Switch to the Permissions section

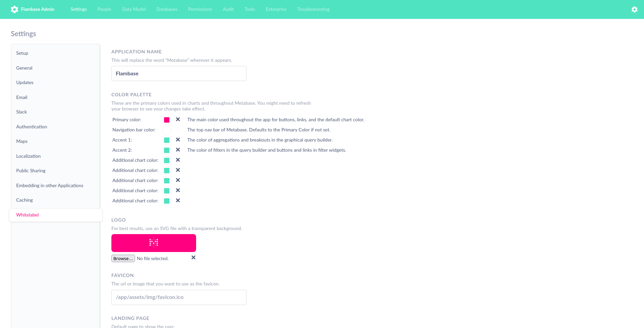tap(200, 9)
